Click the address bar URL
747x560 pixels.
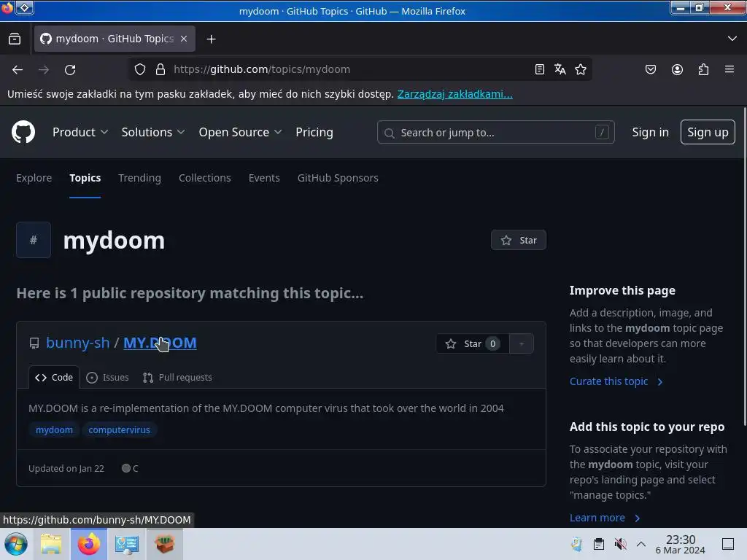(x=262, y=69)
